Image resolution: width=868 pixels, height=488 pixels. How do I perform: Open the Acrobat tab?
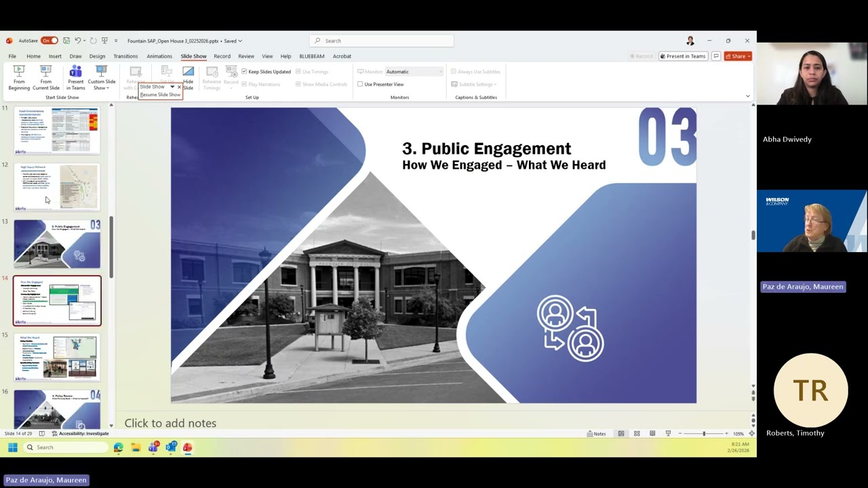coord(342,56)
